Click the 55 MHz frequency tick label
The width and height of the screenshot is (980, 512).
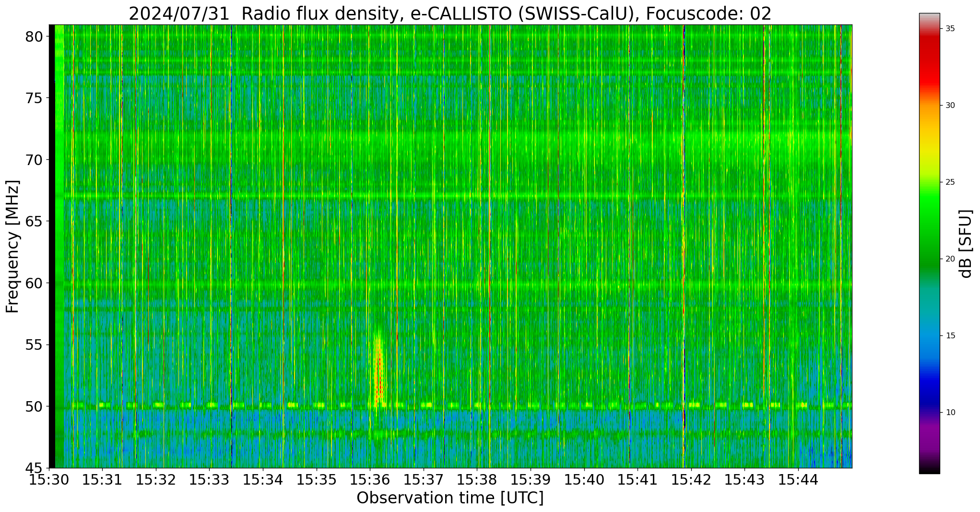tap(34, 345)
